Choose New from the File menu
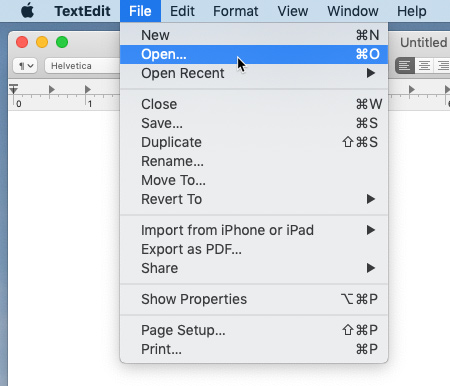Screen dimensions: 450x386 pyautogui.click(x=254, y=35)
